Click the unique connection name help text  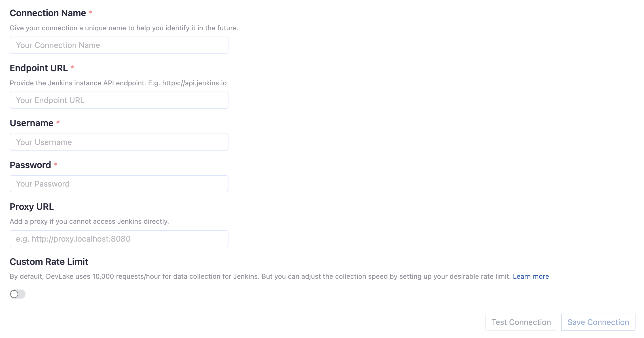pyautogui.click(x=124, y=28)
